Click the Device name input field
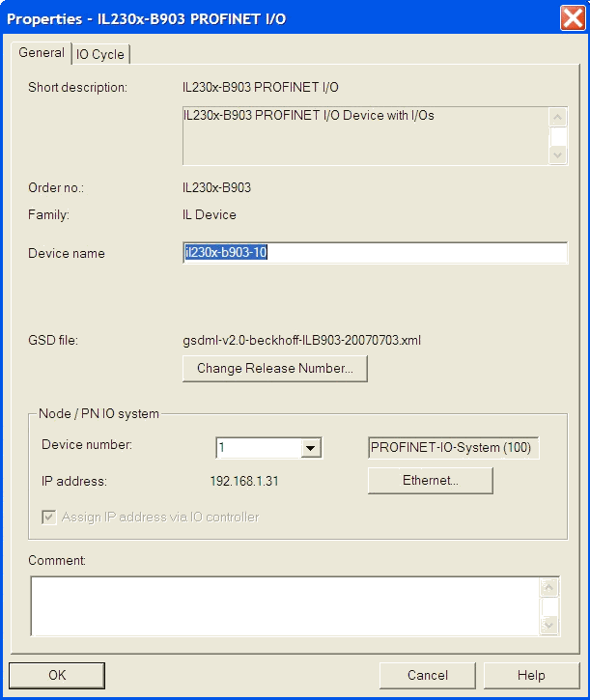This screenshot has width=590, height=700. [x=376, y=253]
